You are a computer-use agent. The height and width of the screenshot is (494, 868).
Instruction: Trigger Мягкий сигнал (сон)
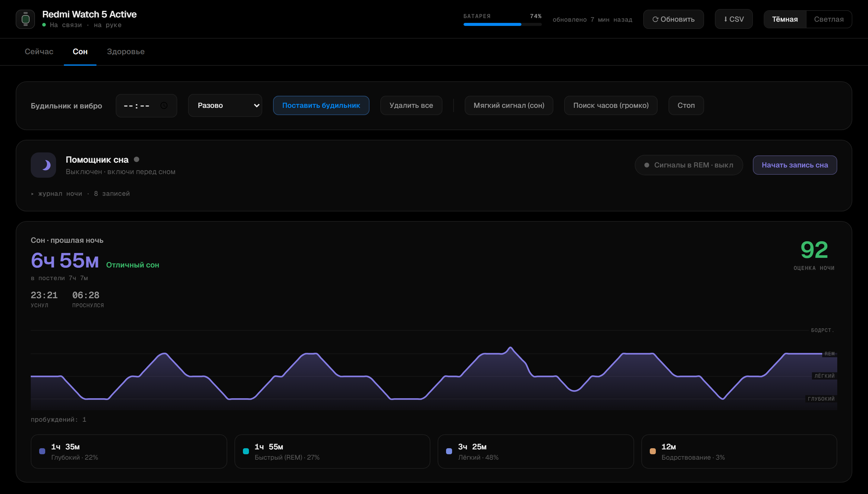coord(509,105)
